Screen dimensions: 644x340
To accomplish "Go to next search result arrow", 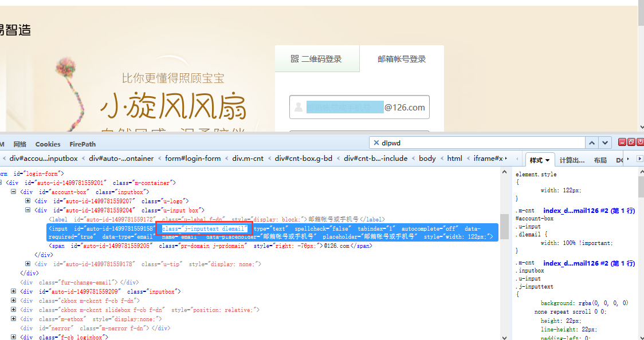I will (x=604, y=143).
